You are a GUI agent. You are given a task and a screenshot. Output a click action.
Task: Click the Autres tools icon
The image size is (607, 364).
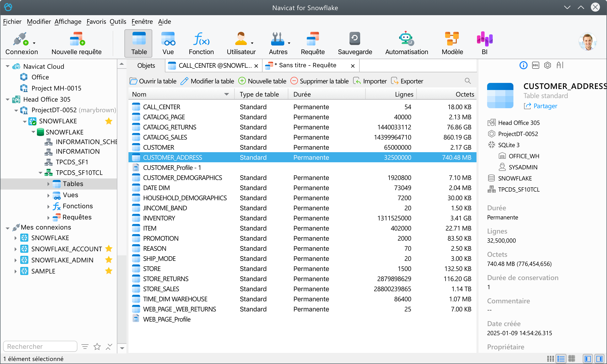coord(278,43)
